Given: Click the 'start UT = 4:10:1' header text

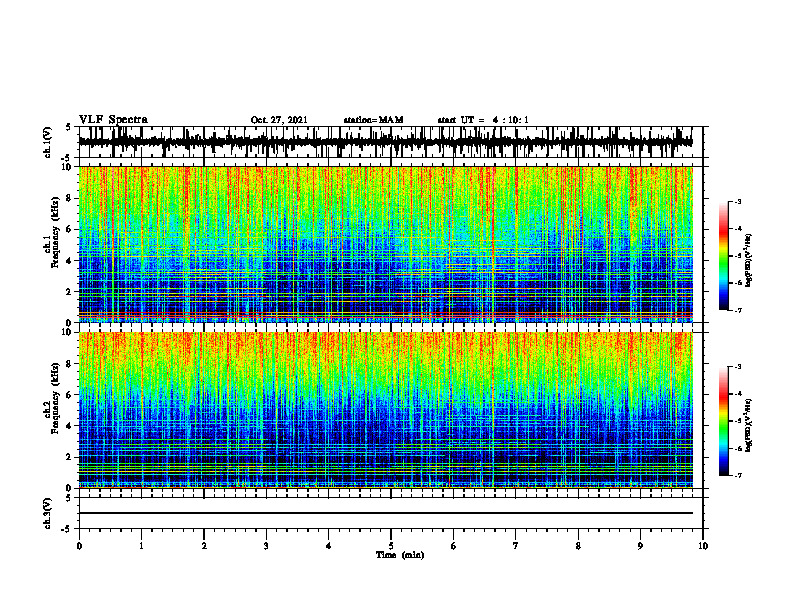Looking at the screenshot, I should tap(483, 120).
